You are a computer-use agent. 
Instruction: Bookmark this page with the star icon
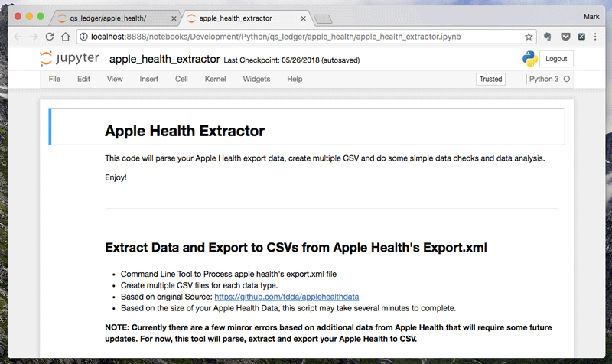pos(529,36)
